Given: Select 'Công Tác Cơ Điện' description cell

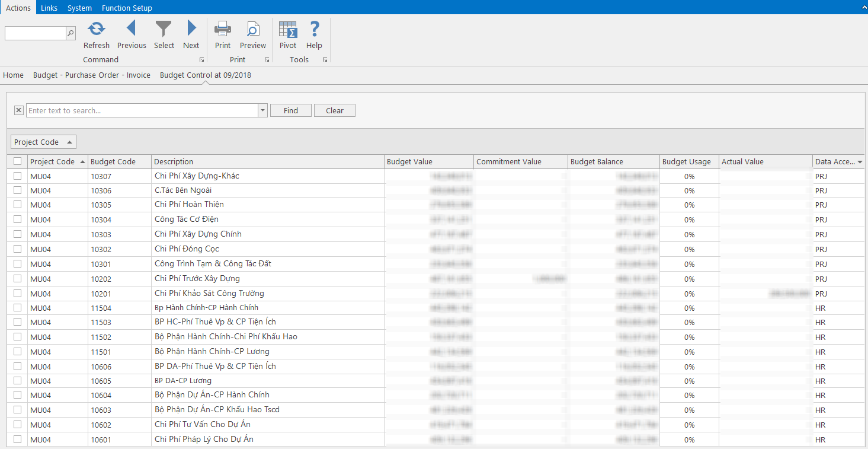Looking at the screenshot, I should pos(268,219).
